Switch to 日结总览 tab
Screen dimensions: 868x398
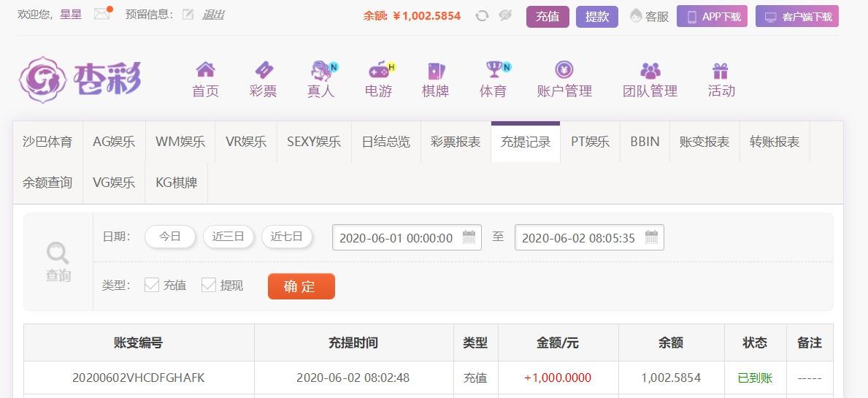[x=386, y=142]
